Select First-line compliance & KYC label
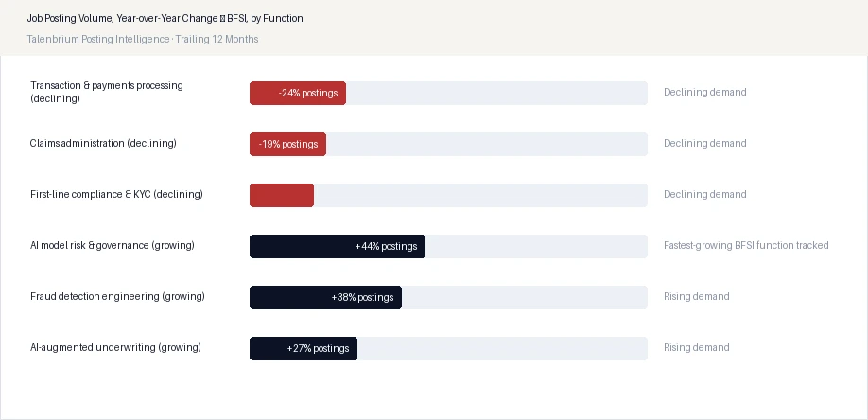Viewport: 868px width, 420px height. [117, 195]
